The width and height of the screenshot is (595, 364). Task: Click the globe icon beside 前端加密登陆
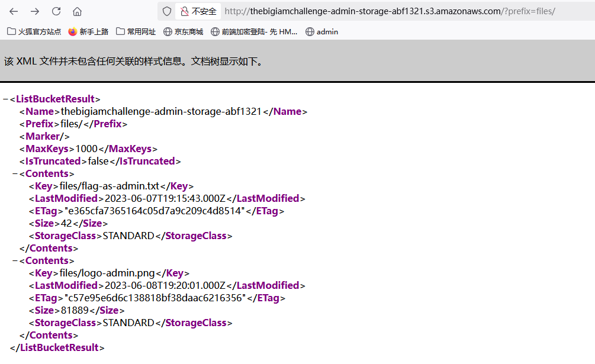click(x=215, y=32)
